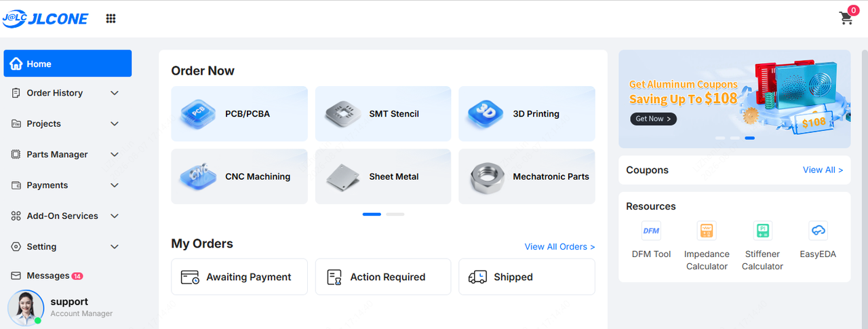868x329 pixels.
Task: Expand the Order History chevron
Action: pyautogui.click(x=115, y=93)
